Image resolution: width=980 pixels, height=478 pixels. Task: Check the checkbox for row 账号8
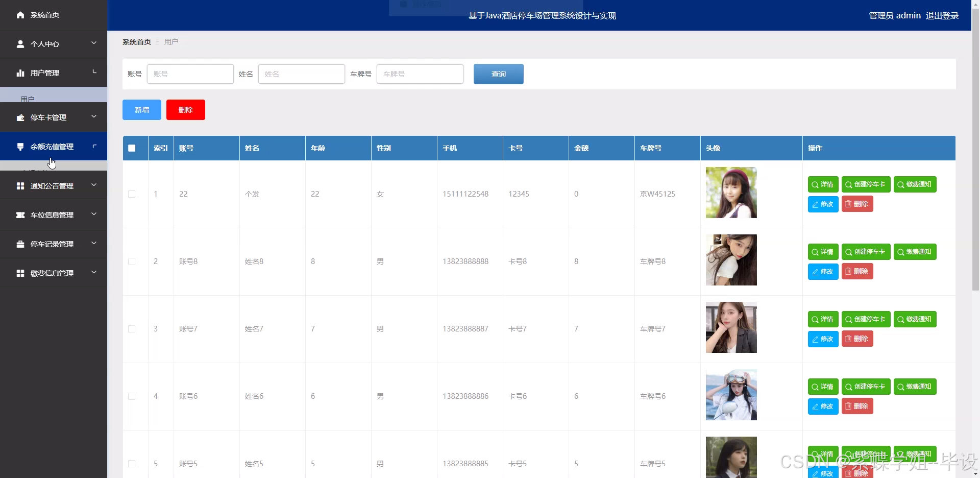(x=132, y=261)
